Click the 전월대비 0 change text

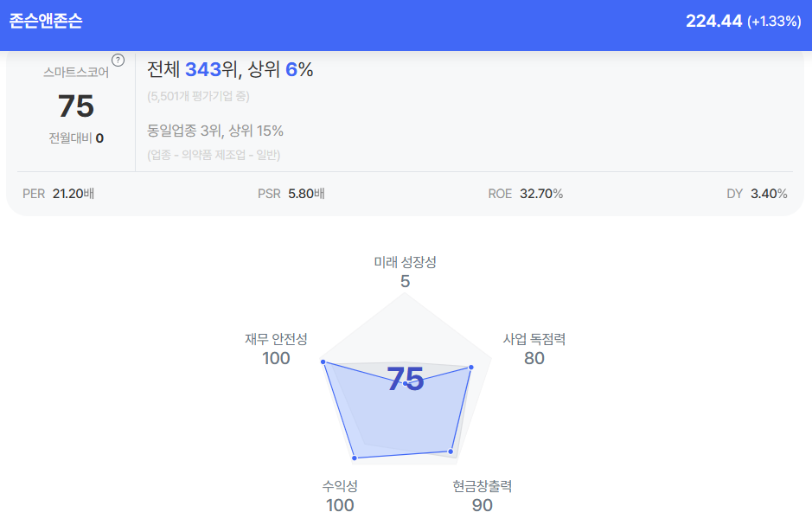coord(76,138)
